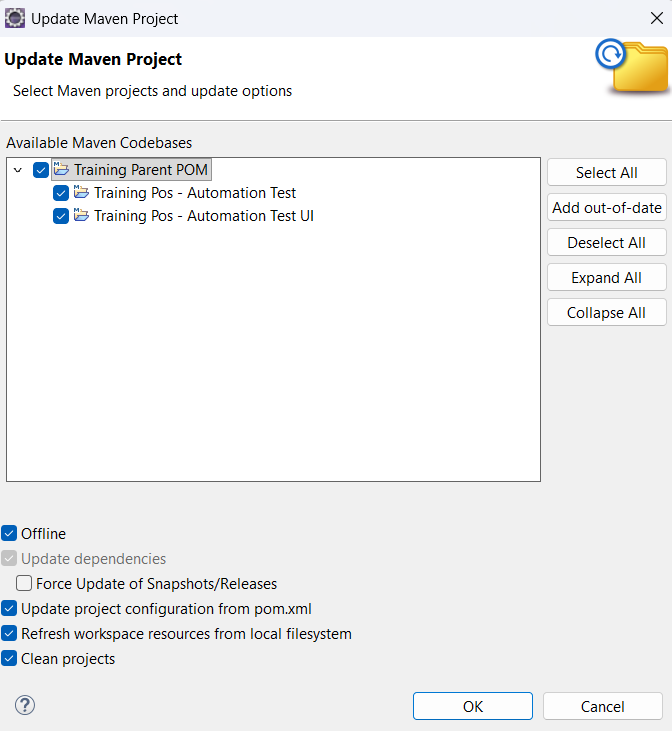Viewport: 672px width, 731px height.
Task: Disable the Offline option
Action: 9,533
